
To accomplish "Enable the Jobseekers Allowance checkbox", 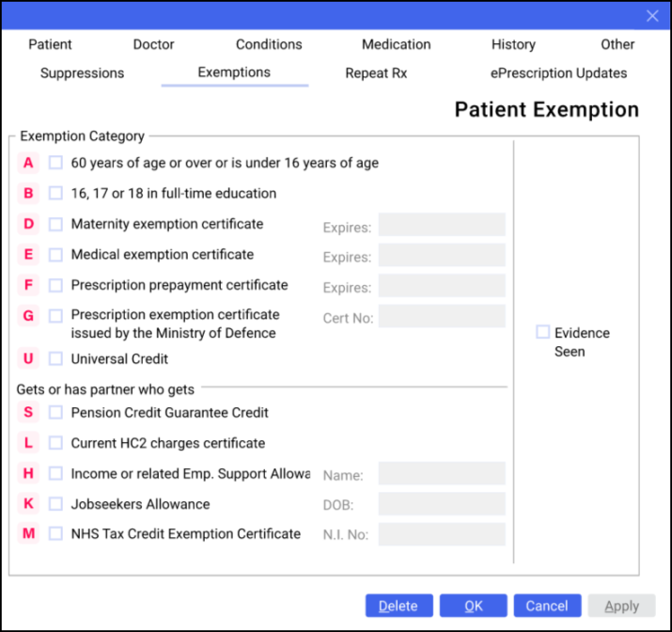I will (x=56, y=504).
